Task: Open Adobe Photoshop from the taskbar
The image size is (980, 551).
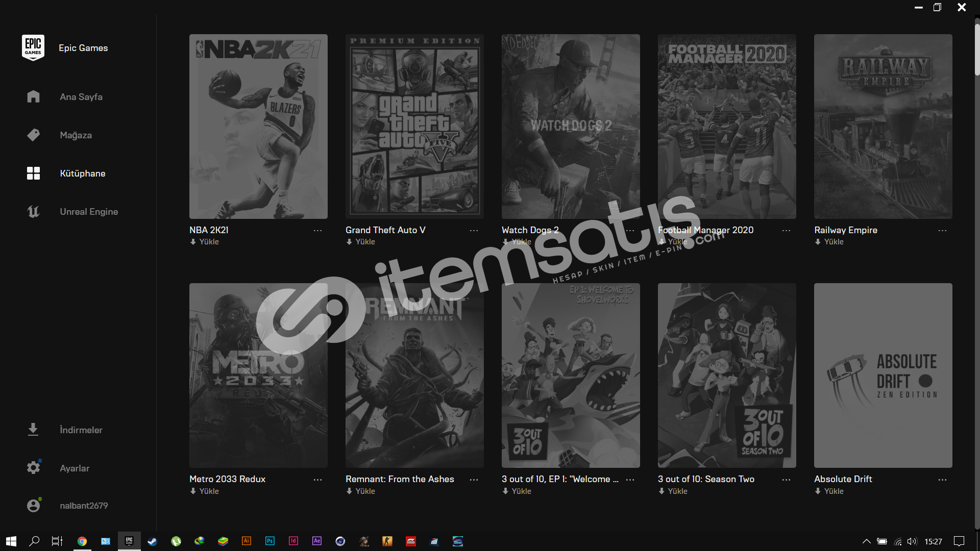Action: [270, 541]
